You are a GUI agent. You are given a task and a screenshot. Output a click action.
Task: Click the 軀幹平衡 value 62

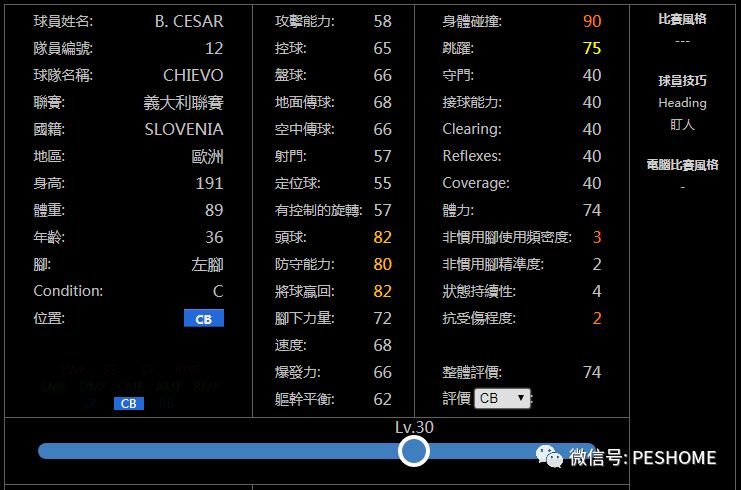coord(382,399)
